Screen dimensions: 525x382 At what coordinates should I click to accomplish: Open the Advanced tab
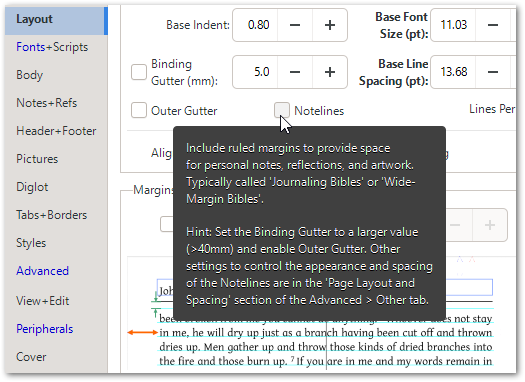pyautogui.click(x=43, y=271)
